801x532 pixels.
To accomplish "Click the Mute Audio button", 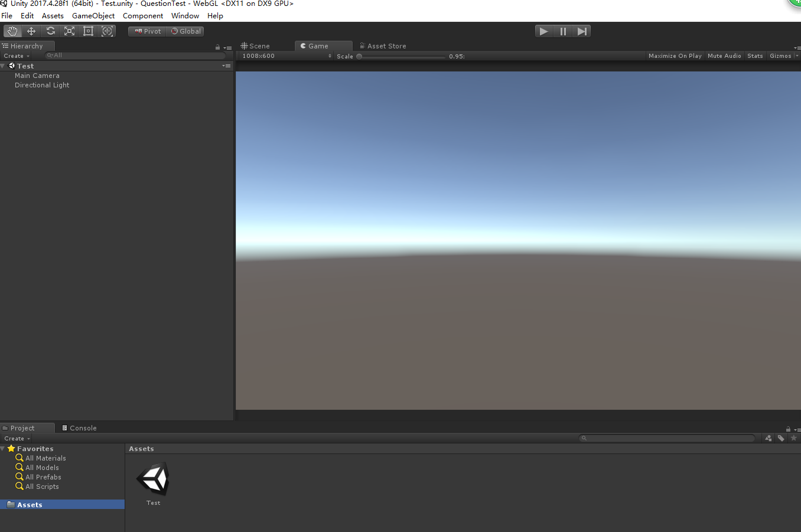I will click(x=724, y=56).
